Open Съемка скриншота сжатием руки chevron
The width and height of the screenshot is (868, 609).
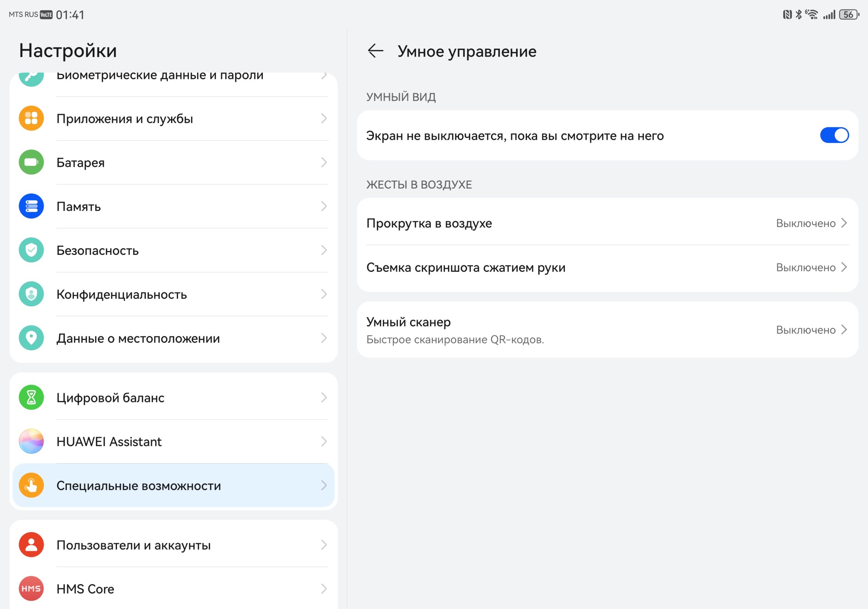coord(844,267)
